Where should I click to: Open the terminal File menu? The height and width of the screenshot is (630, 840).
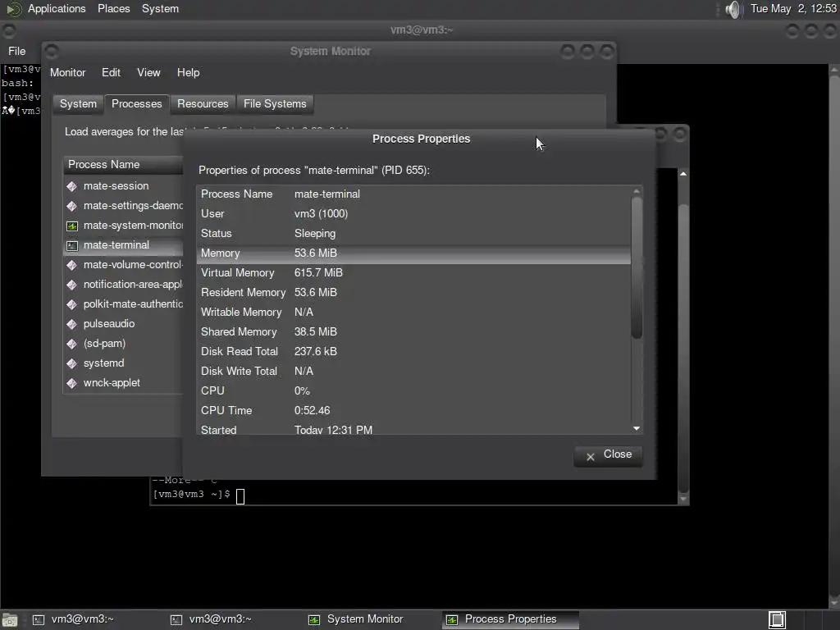pyautogui.click(x=16, y=51)
